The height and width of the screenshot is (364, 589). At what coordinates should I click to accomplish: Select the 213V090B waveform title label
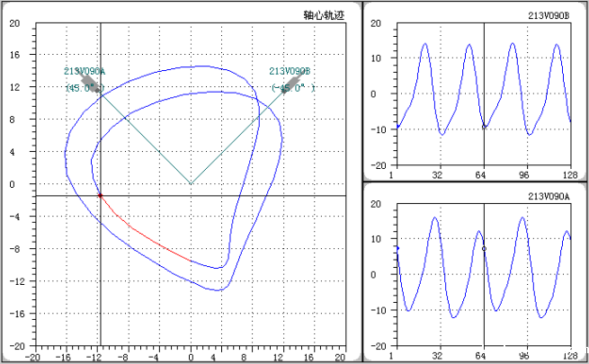tap(548, 16)
